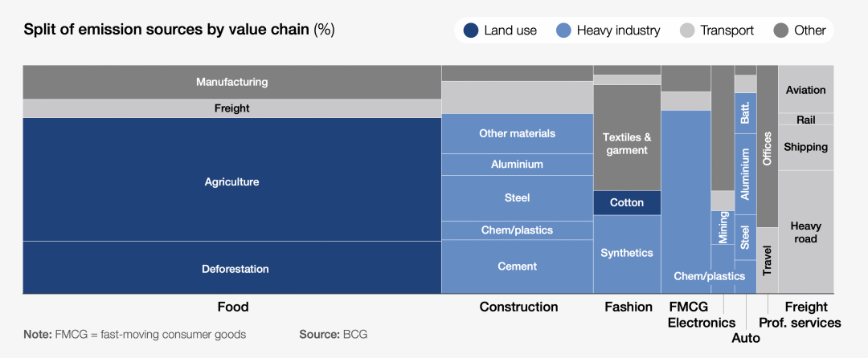868x358 pixels.
Task: Select the Cement block in Construction
Action: (517, 266)
